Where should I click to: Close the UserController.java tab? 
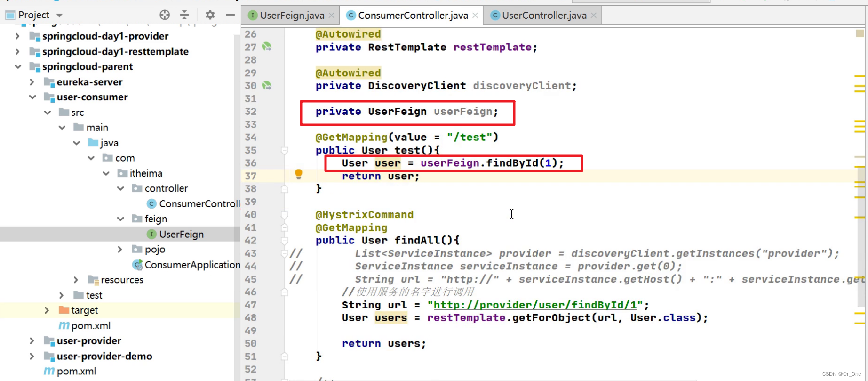(594, 16)
